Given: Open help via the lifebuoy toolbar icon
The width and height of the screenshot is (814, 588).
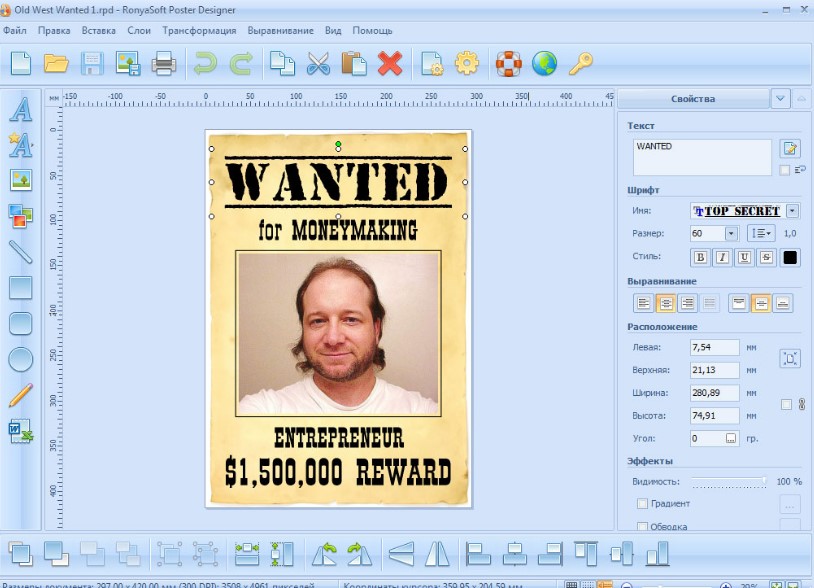Looking at the screenshot, I should coord(509,63).
